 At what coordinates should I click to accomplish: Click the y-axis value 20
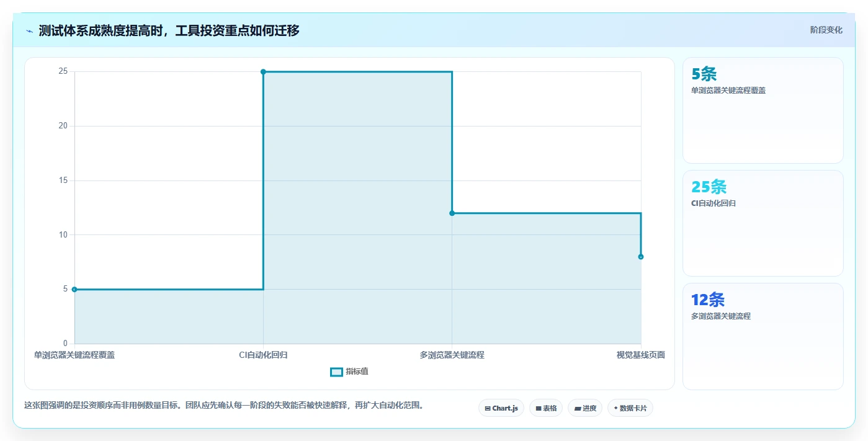pyautogui.click(x=63, y=126)
